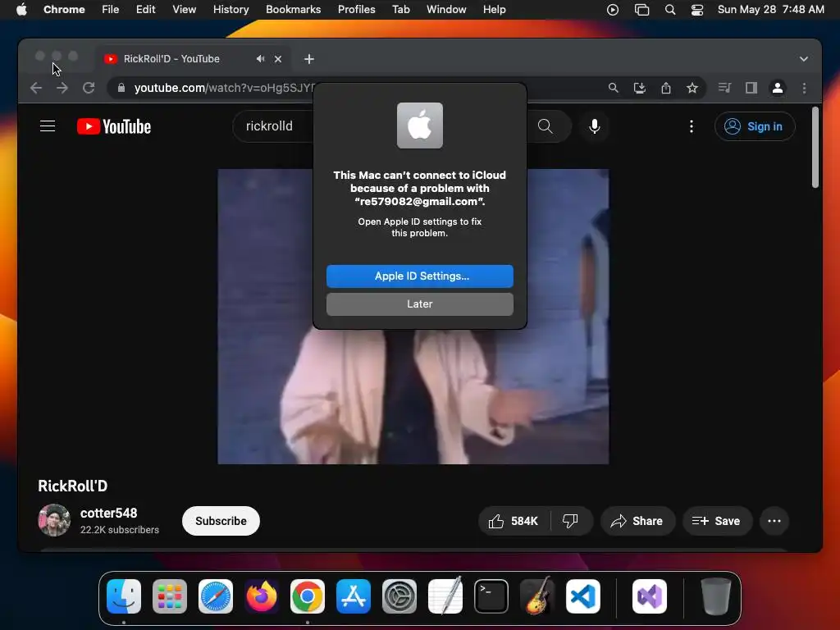Open App Store from the Dock

354,596
